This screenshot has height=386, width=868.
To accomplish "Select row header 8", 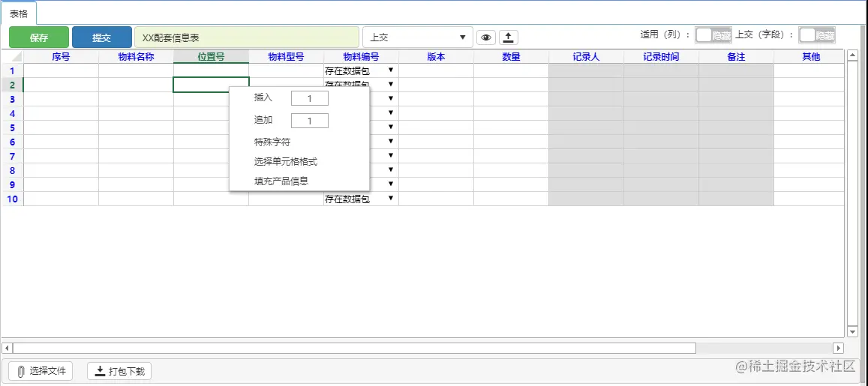I will pyautogui.click(x=12, y=170).
